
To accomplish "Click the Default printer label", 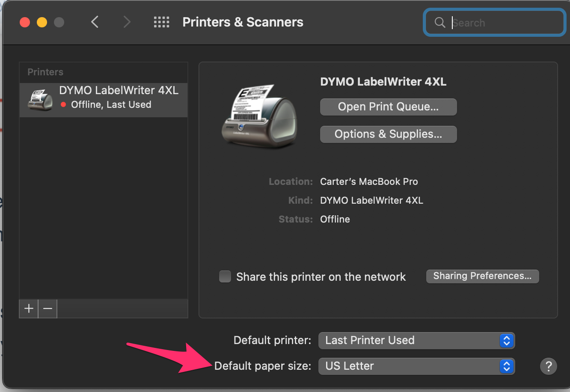I will coord(272,340).
